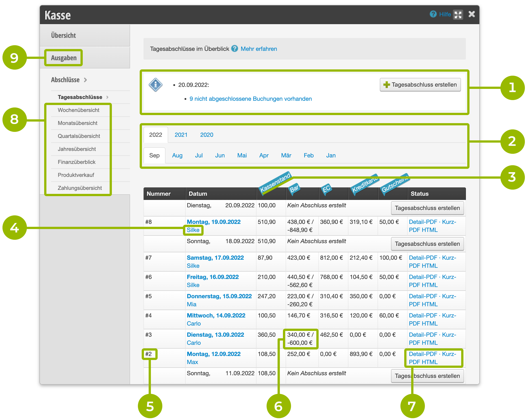
Task: Click Mehr erfahren link
Action: pyautogui.click(x=259, y=49)
